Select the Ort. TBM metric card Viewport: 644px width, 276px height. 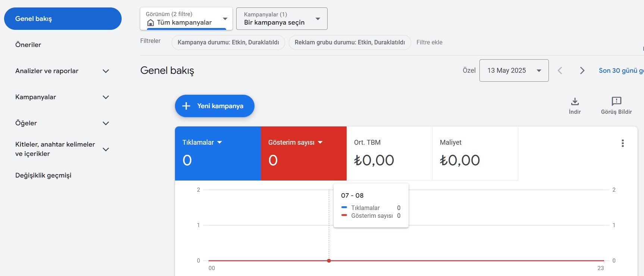(x=389, y=153)
